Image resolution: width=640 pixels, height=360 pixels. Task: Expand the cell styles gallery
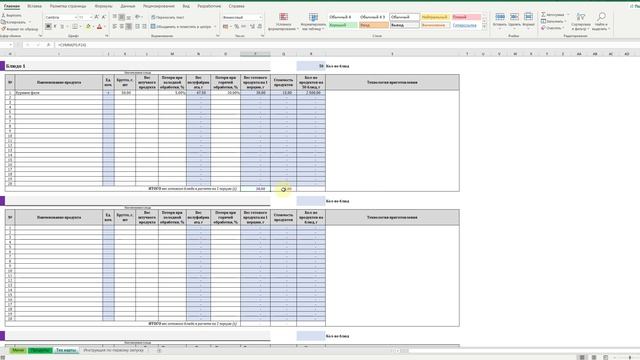(x=484, y=27)
